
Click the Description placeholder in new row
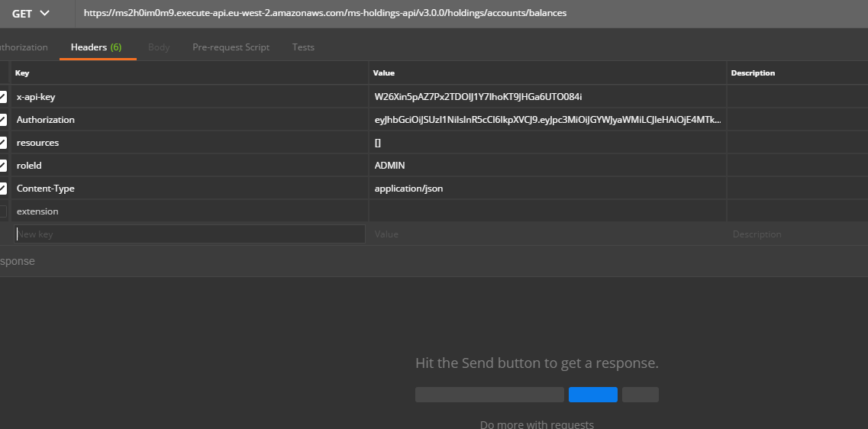point(794,234)
